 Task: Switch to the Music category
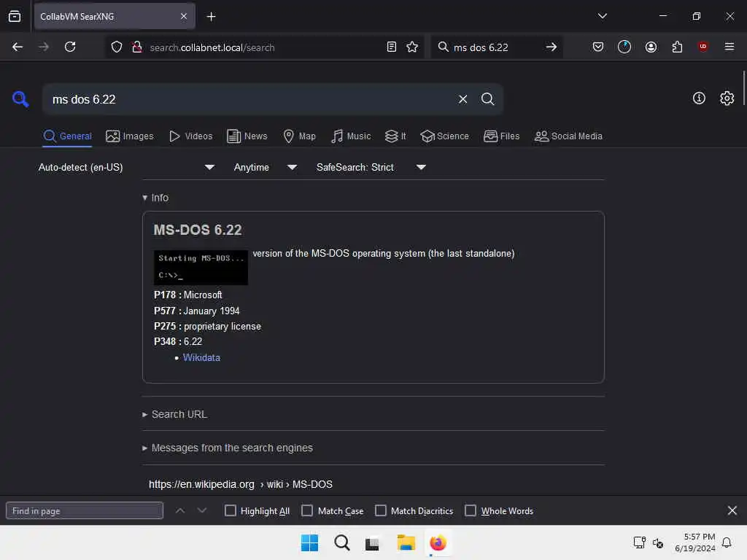click(351, 136)
